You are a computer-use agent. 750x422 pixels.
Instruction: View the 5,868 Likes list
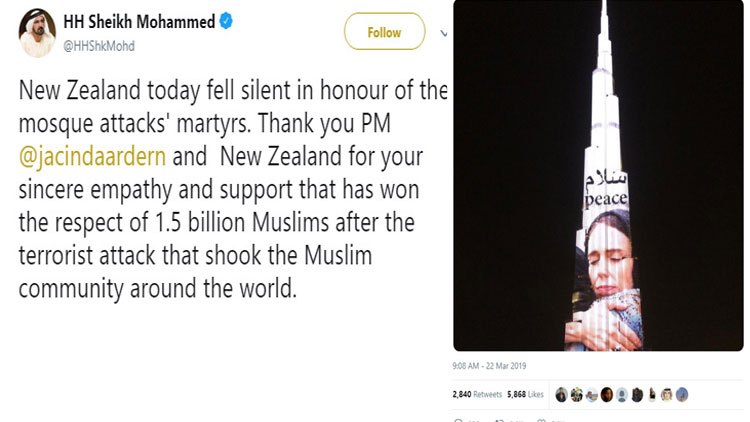click(x=525, y=395)
